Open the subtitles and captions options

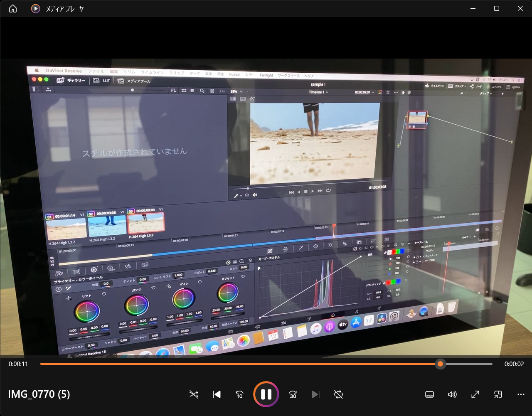coord(430,394)
